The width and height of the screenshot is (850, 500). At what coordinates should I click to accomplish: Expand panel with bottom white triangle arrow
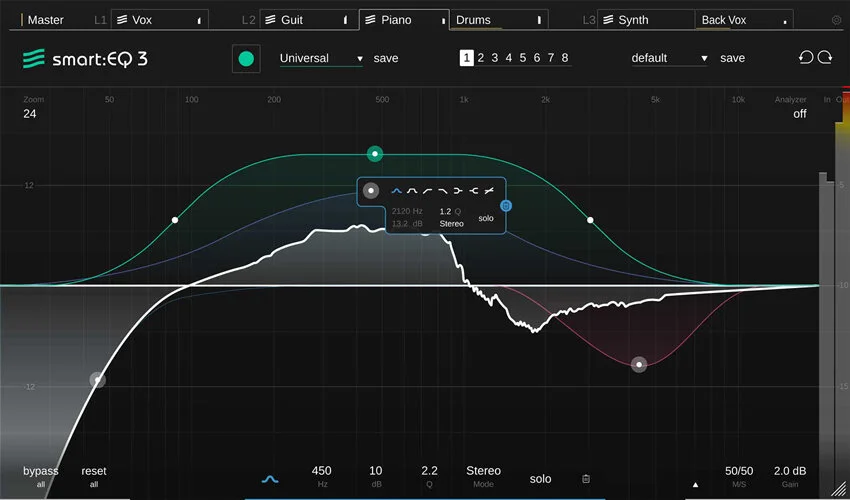pos(696,485)
